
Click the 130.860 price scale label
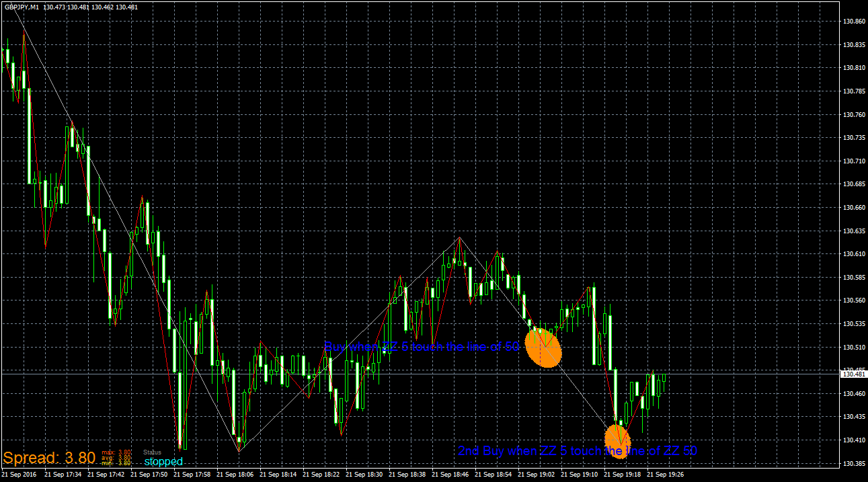tap(854, 22)
